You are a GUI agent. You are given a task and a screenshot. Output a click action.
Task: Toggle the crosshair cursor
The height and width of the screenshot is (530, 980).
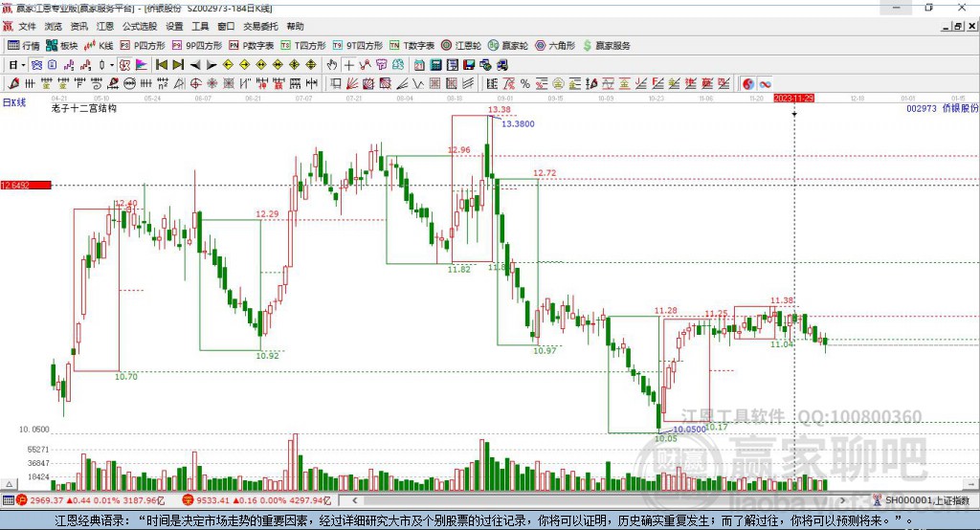point(348,65)
